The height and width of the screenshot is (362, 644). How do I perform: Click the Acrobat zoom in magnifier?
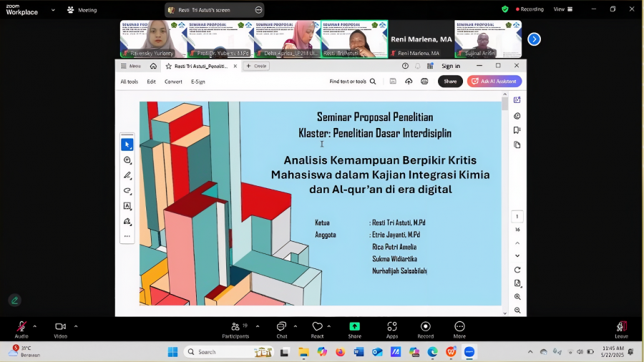517,297
